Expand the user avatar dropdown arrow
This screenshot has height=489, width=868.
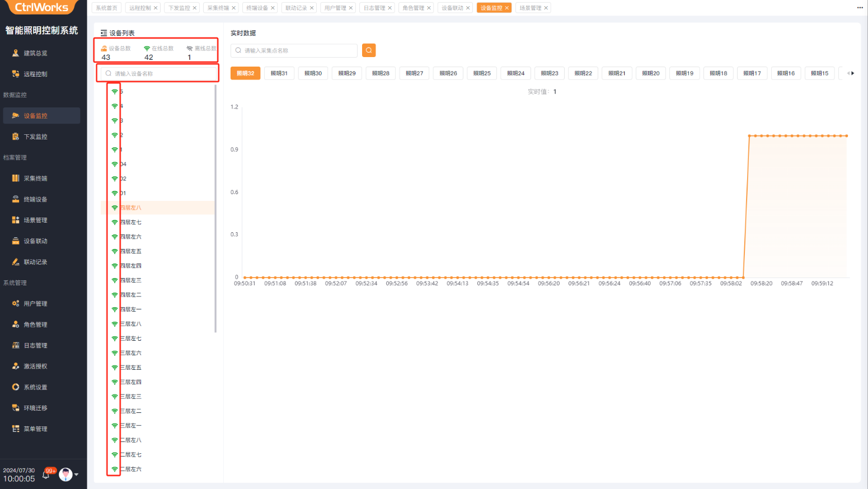tap(77, 474)
